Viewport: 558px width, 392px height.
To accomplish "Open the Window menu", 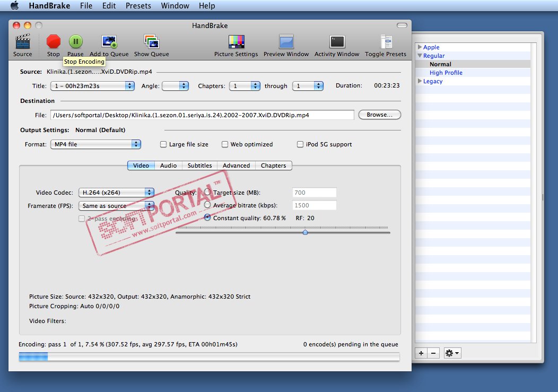I will tap(175, 6).
